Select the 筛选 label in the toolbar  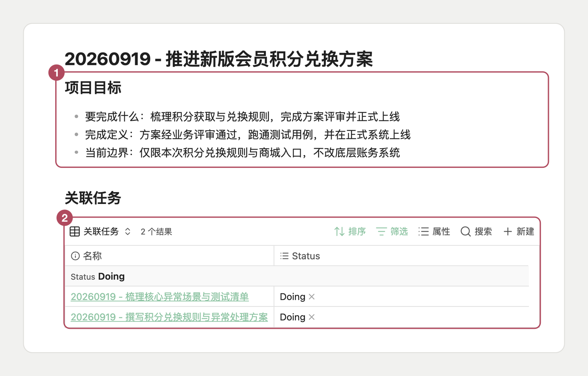(399, 232)
